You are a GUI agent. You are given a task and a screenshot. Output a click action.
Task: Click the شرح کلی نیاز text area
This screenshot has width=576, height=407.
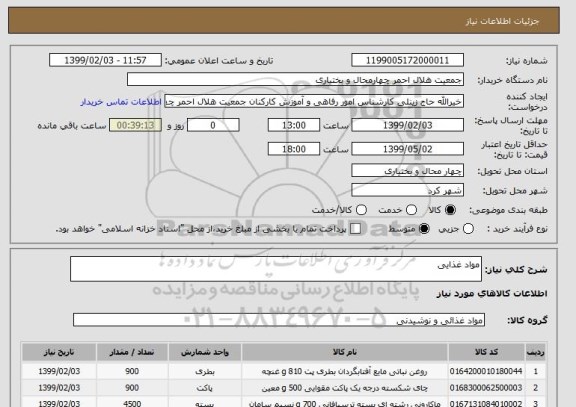[276, 269]
